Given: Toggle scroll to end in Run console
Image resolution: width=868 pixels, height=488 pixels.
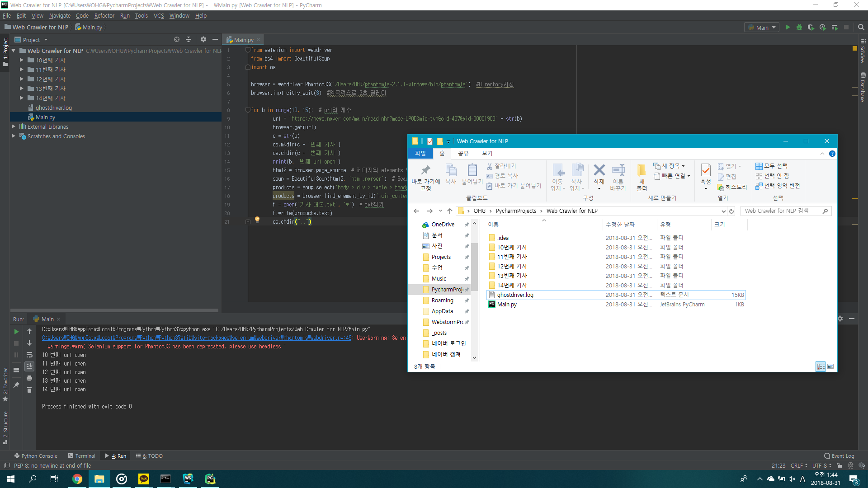Looking at the screenshot, I should tap(29, 366).
